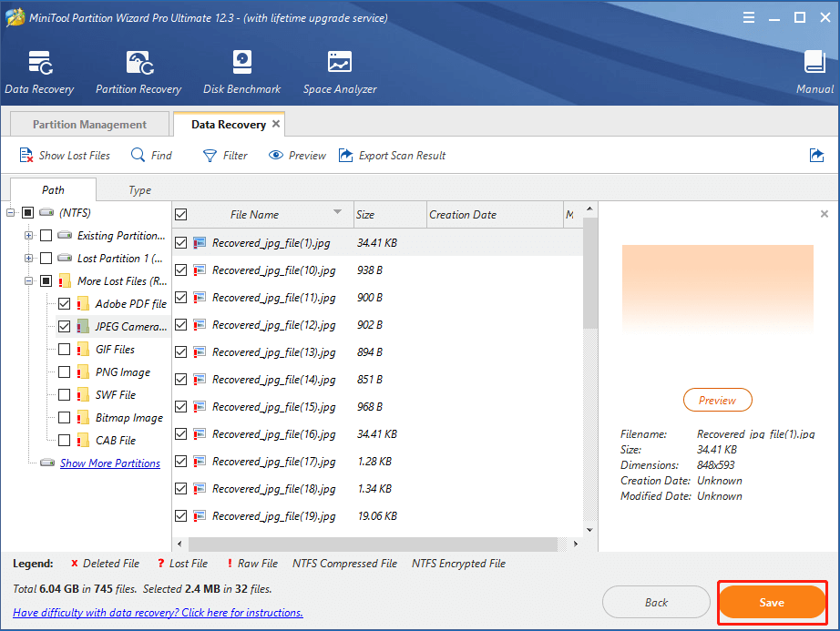Click the SWF File folder icon
840x631 pixels.
tap(83, 395)
